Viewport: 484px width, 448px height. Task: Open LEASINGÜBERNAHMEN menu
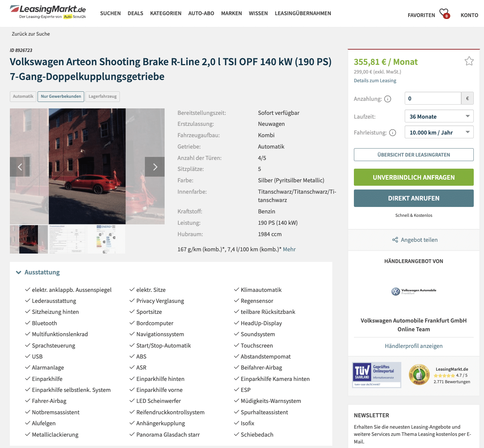pyautogui.click(x=303, y=13)
